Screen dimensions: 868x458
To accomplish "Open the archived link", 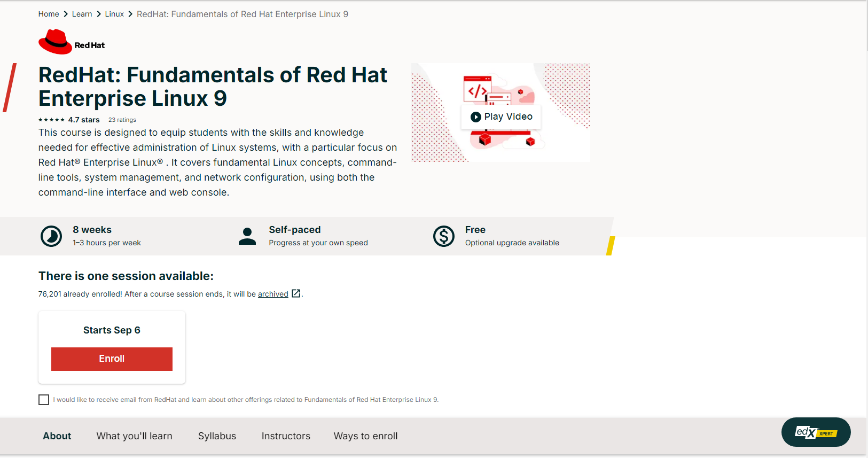I will click(273, 294).
